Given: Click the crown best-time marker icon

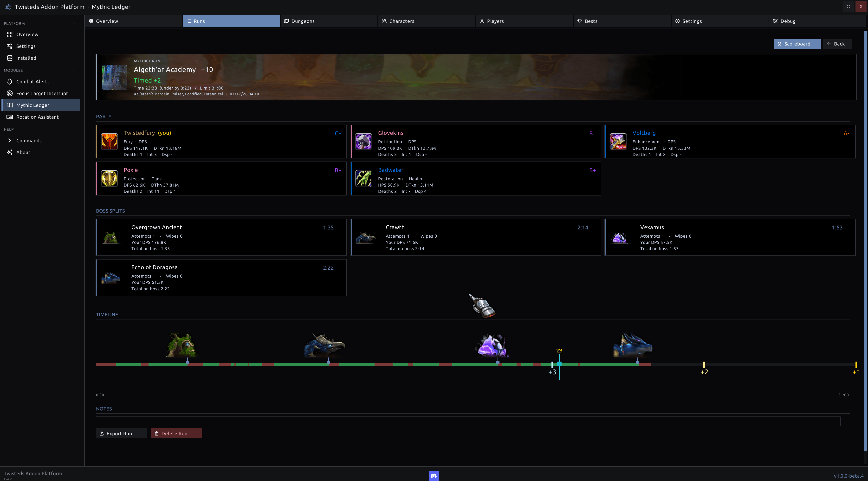Looking at the screenshot, I should 559,351.
